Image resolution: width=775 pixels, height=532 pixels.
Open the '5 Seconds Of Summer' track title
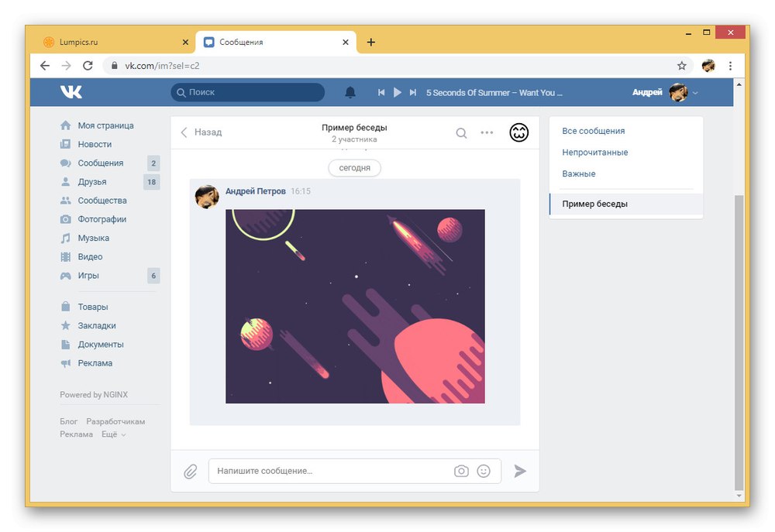494,93
